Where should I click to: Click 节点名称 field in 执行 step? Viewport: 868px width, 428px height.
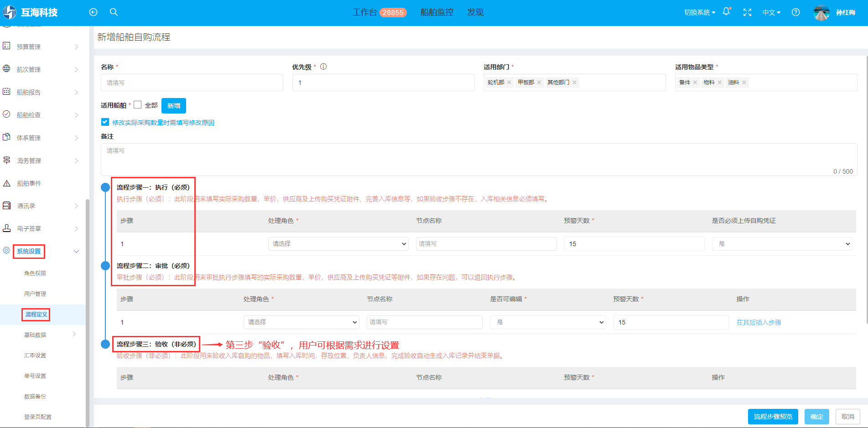click(486, 244)
